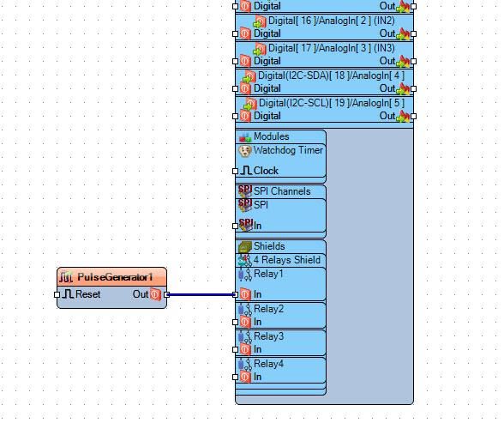Click the Shields chip icon
The height and width of the screenshot is (429, 504).
(245, 246)
